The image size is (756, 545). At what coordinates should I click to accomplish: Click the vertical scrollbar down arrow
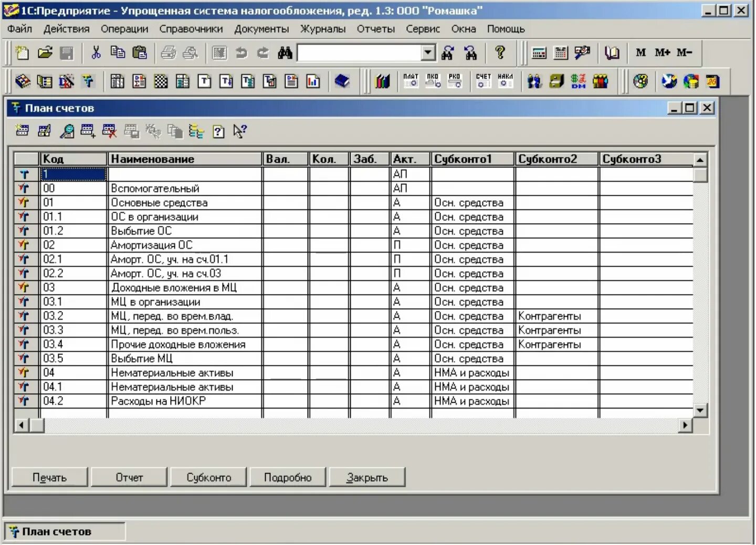point(700,410)
